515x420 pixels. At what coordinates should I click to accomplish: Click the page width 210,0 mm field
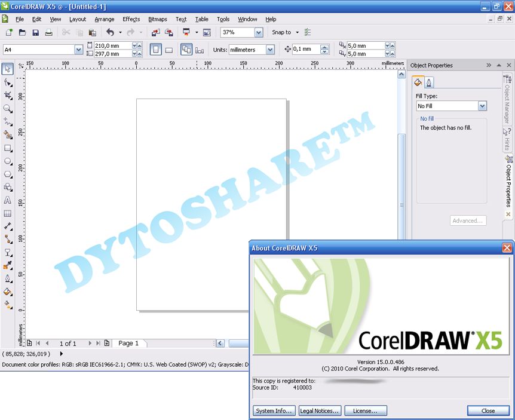click(113, 45)
